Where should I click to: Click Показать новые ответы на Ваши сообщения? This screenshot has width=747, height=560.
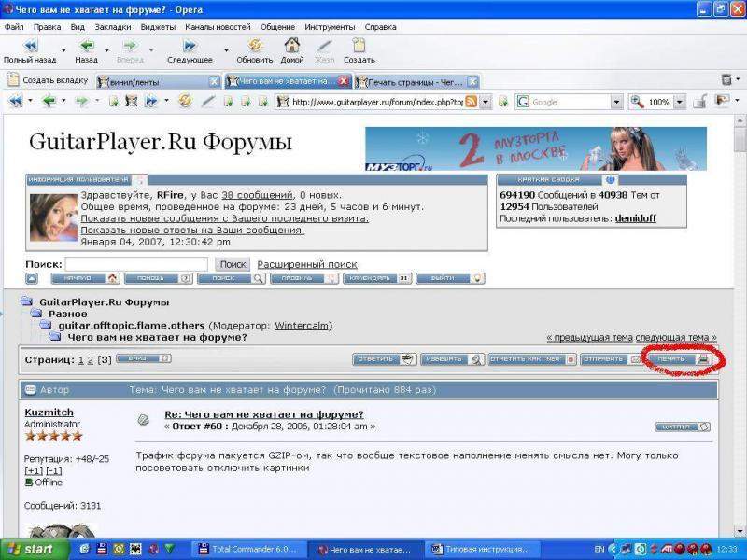point(192,230)
